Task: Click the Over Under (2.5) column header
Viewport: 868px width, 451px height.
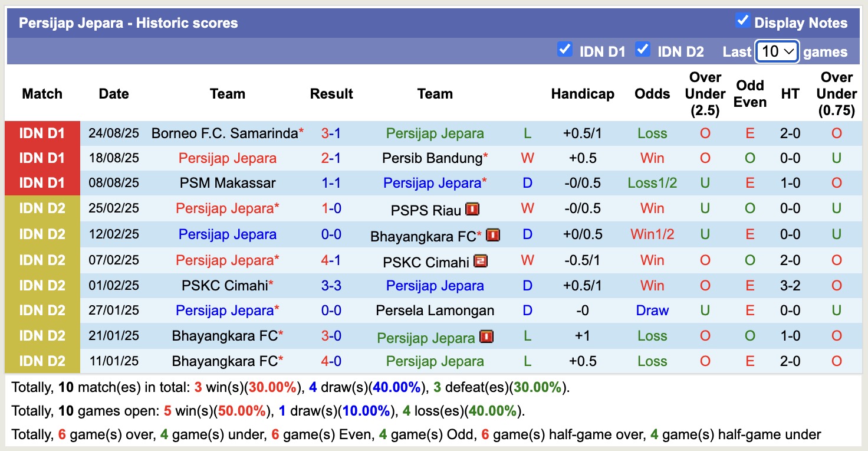Action: click(x=705, y=94)
